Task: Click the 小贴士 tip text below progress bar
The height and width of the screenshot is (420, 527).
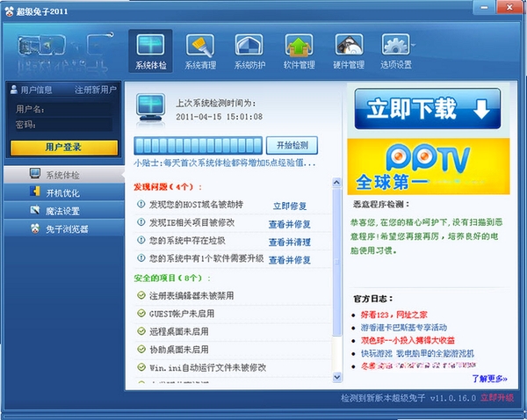Action: [225, 163]
